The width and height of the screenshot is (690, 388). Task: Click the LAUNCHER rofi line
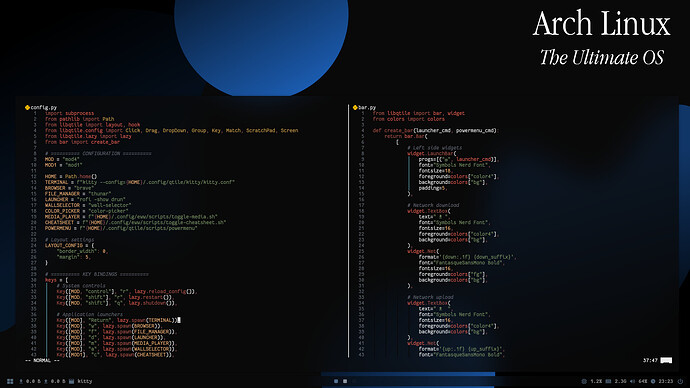coord(85,199)
